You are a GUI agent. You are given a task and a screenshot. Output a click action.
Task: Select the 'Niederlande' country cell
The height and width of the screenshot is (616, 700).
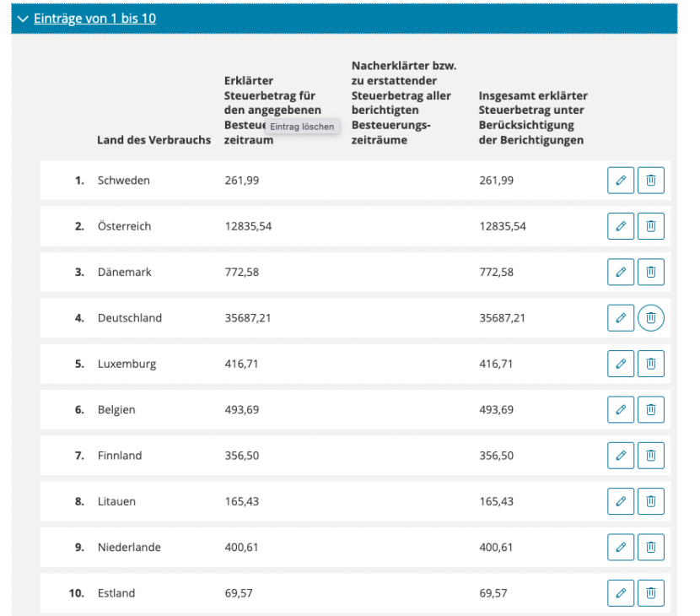129,547
